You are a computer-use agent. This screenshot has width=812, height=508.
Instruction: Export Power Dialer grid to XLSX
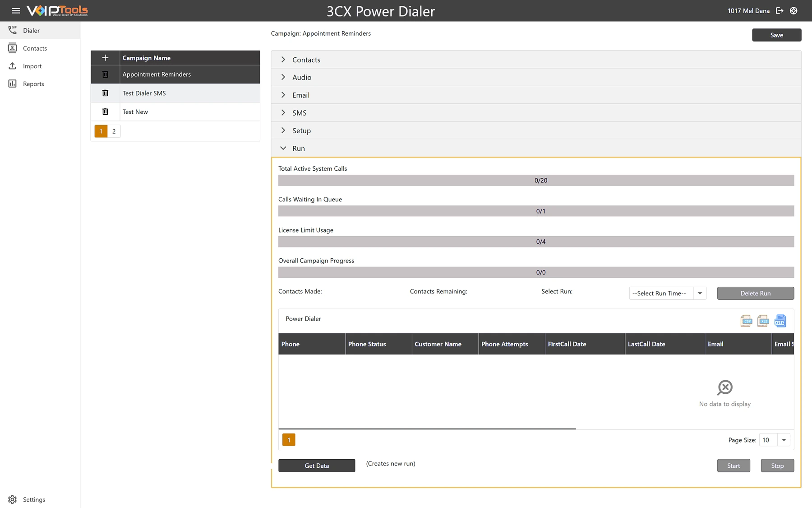tap(780, 321)
